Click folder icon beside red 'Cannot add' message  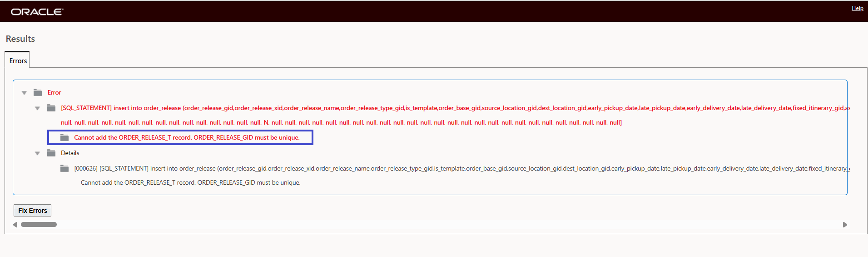pyautogui.click(x=64, y=137)
